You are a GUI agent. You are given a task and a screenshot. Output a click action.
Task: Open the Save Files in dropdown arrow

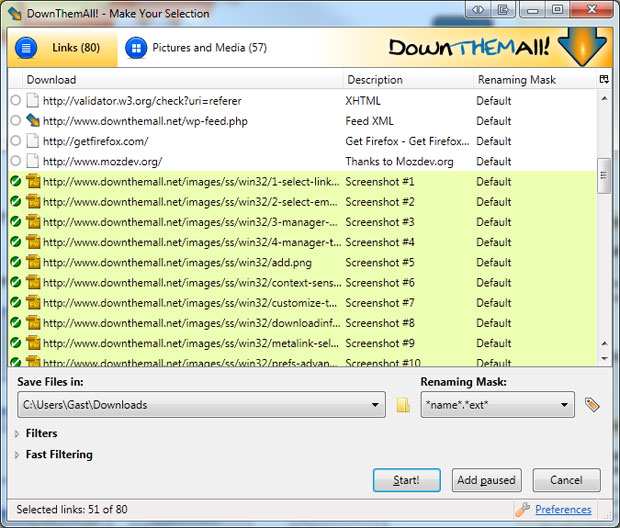pyautogui.click(x=375, y=405)
